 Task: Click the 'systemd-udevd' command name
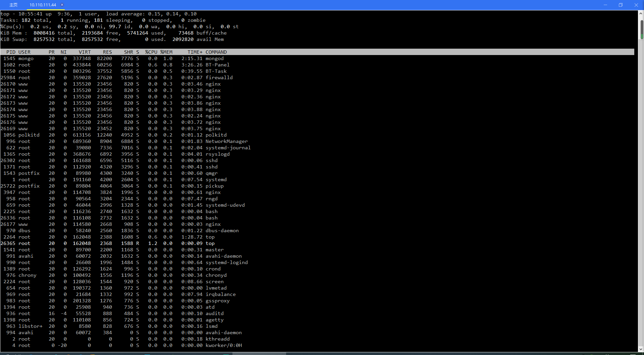(225, 205)
